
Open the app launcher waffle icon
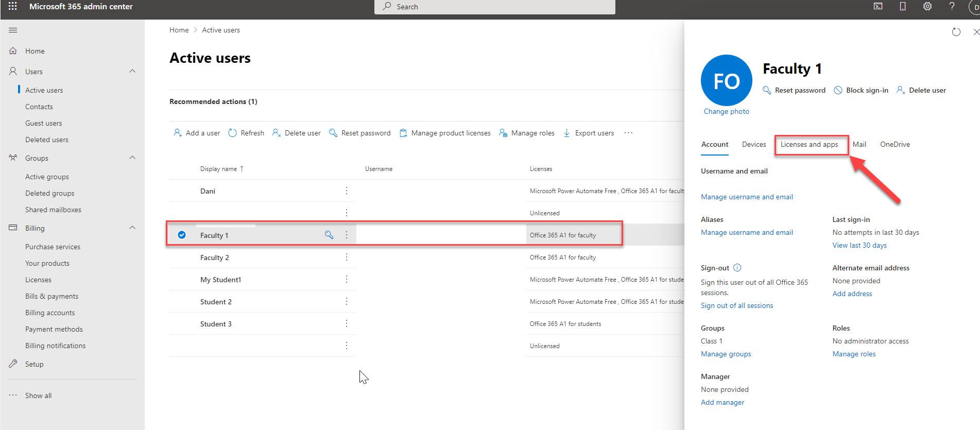tap(13, 7)
